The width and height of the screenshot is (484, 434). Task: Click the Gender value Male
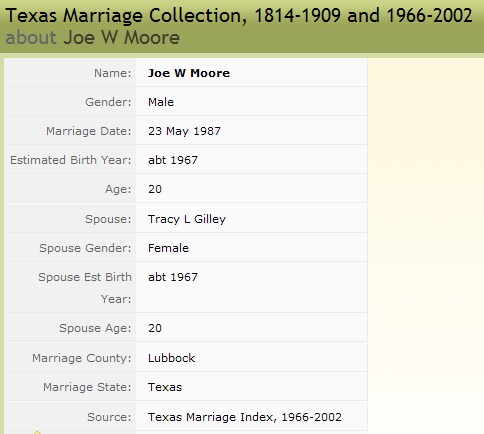tap(161, 102)
